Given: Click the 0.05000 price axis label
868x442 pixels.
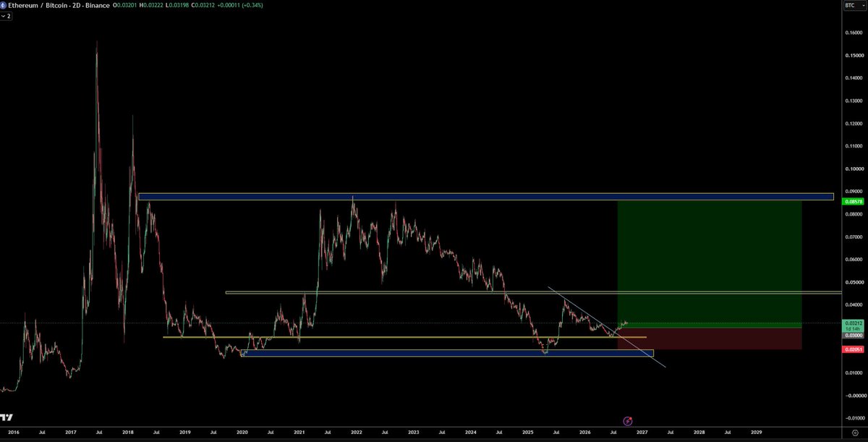Looking at the screenshot, I should [x=855, y=281].
